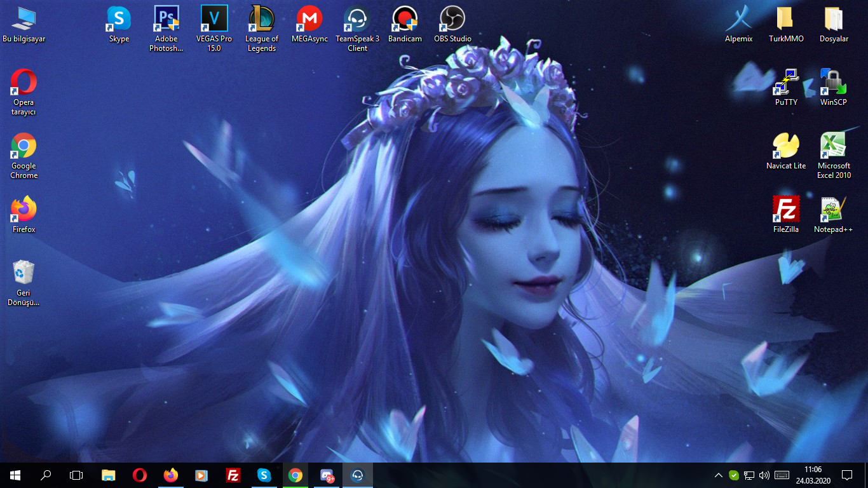Open the Windows Start menu
The width and height of the screenshot is (868, 488).
pyautogui.click(x=15, y=475)
